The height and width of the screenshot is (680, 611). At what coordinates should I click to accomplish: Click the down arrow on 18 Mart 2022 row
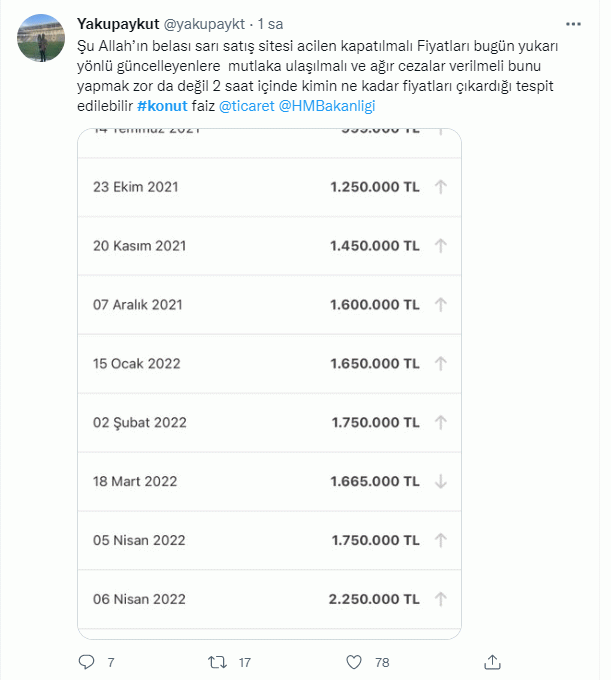pyautogui.click(x=441, y=481)
